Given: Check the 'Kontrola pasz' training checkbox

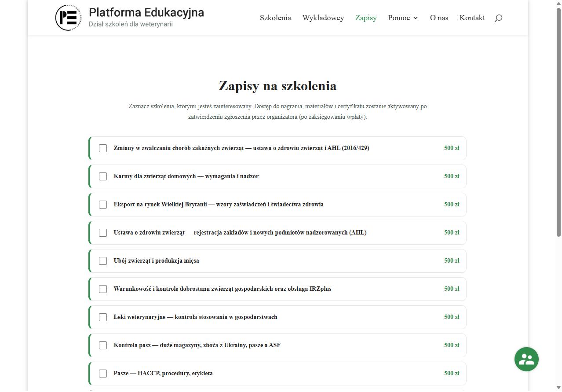Looking at the screenshot, I should pos(103,345).
